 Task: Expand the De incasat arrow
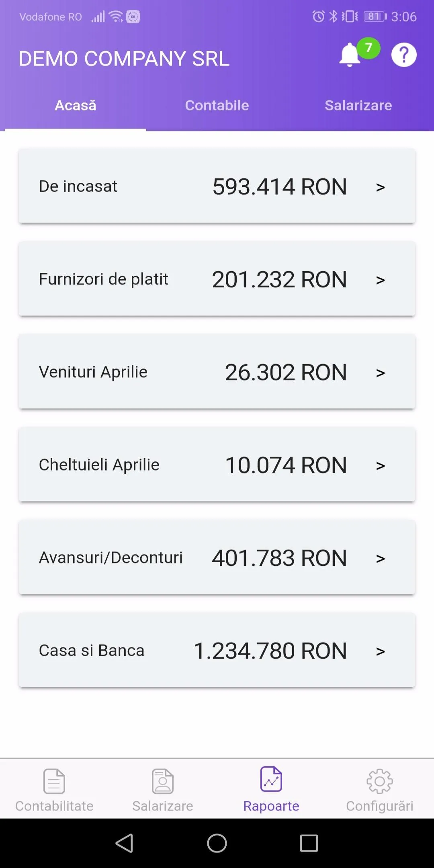point(381,187)
